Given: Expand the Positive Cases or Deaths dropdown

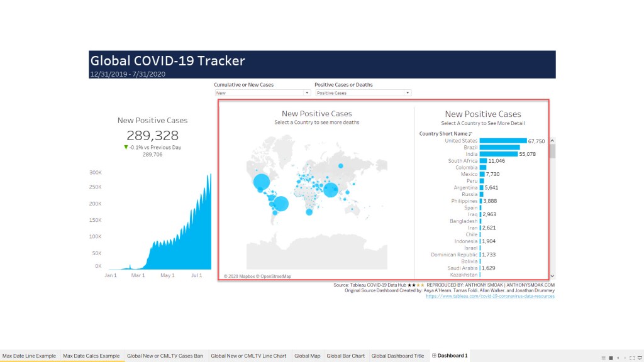Looking at the screenshot, I should pos(363,93).
